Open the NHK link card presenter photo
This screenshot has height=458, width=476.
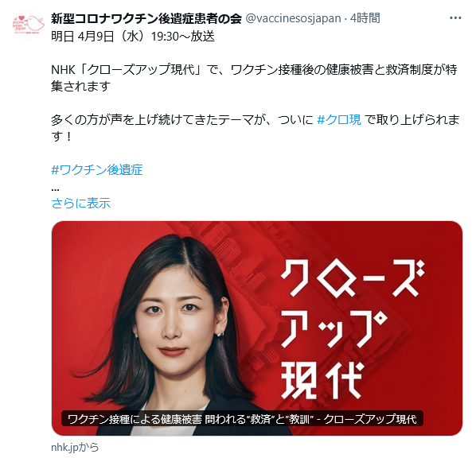[170, 328]
